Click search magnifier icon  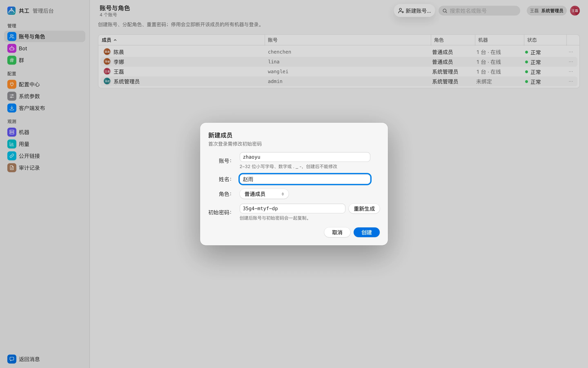tap(445, 11)
